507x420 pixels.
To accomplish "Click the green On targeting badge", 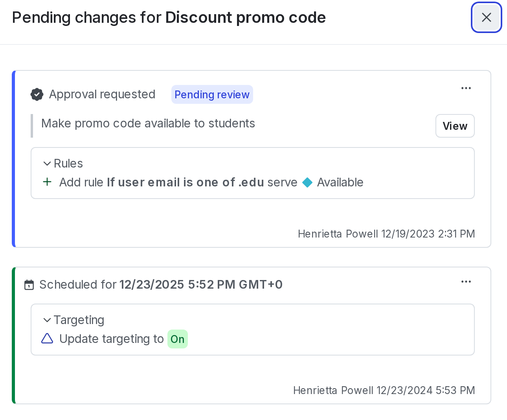I will (178, 339).
